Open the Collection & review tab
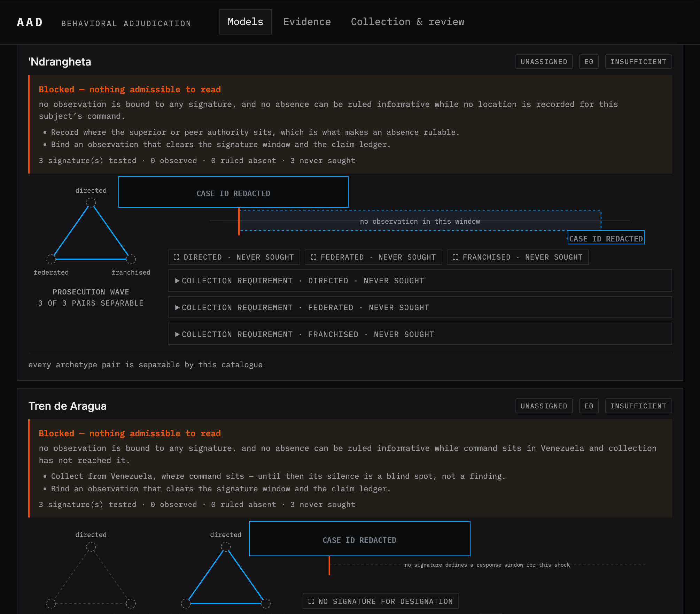Viewport: 700px width, 614px height. [x=407, y=22]
